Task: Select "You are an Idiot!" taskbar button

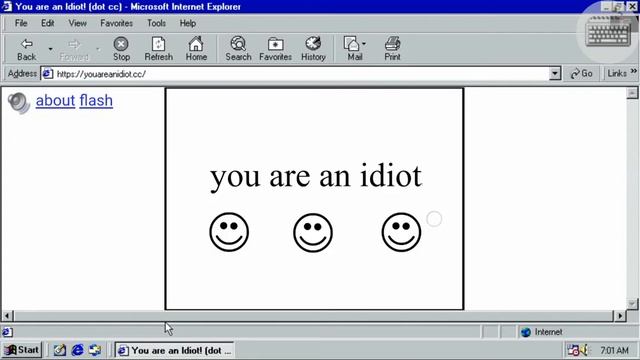Action: tap(174, 350)
